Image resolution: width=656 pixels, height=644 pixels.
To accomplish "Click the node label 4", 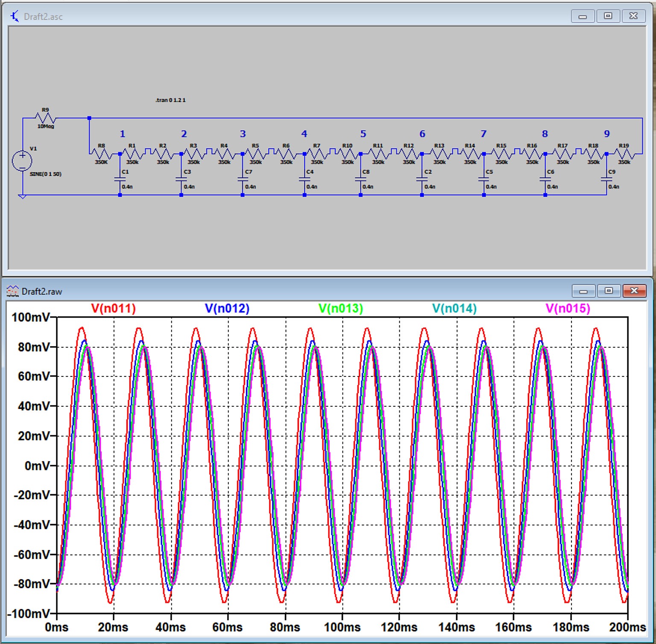I will (304, 134).
